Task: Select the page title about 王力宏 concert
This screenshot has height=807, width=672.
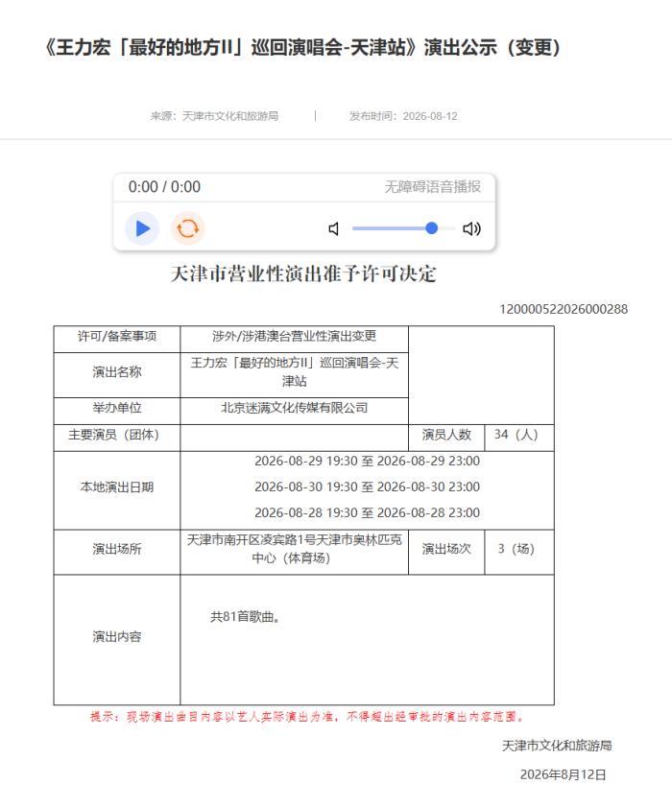Action: click(303, 47)
